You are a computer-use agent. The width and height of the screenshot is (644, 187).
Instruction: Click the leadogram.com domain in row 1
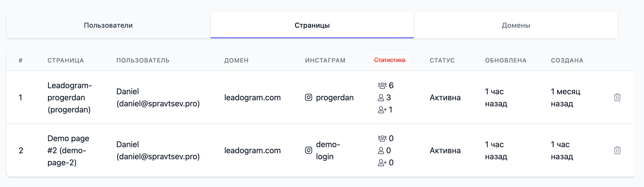click(x=252, y=98)
